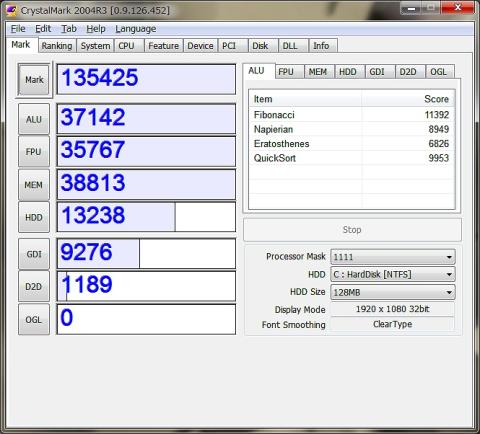The height and width of the screenshot is (434, 480).
Task: Click Font Smoothing value ClearType
Action: [392, 324]
